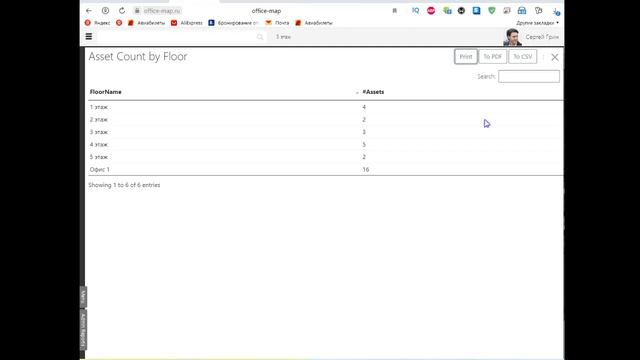The width and height of the screenshot is (640, 360).
Task: Open the hamburger menu icon
Action: [x=89, y=37]
